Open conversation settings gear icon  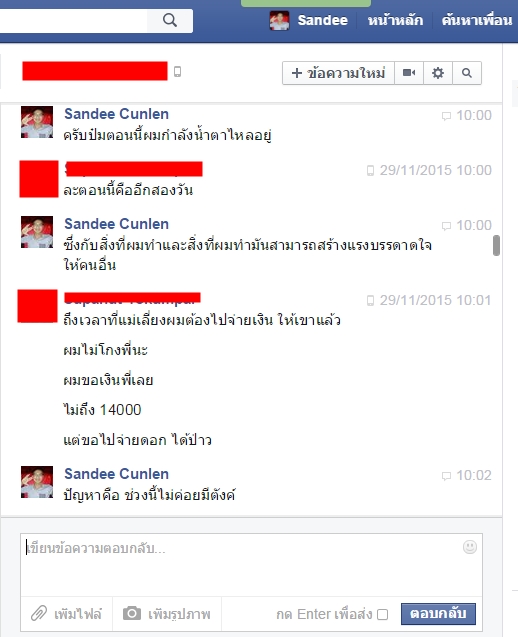tap(438, 73)
